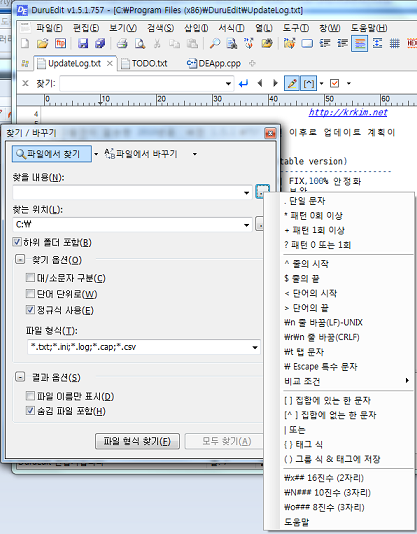The image size is (417, 534).
Task: Click the Copy toolbar icon
Action: (x=175, y=44)
